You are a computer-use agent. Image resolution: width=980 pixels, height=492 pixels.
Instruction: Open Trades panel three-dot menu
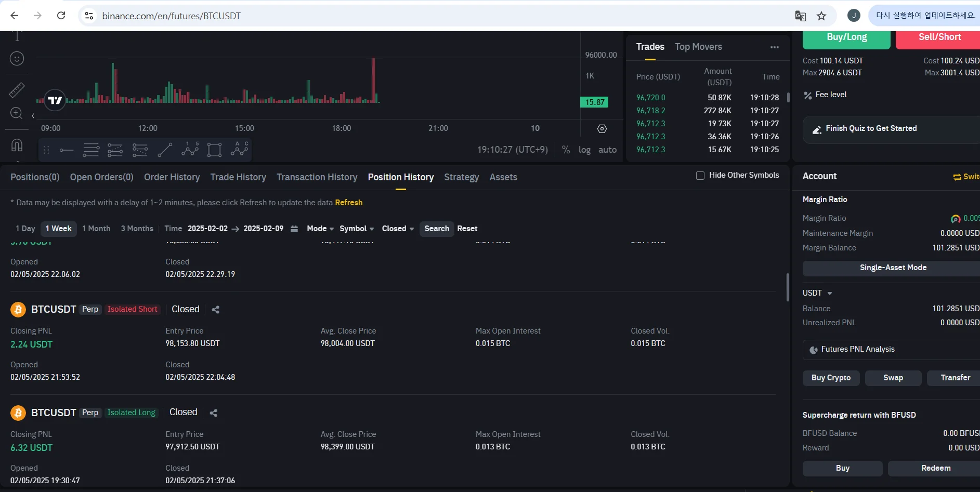point(774,47)
